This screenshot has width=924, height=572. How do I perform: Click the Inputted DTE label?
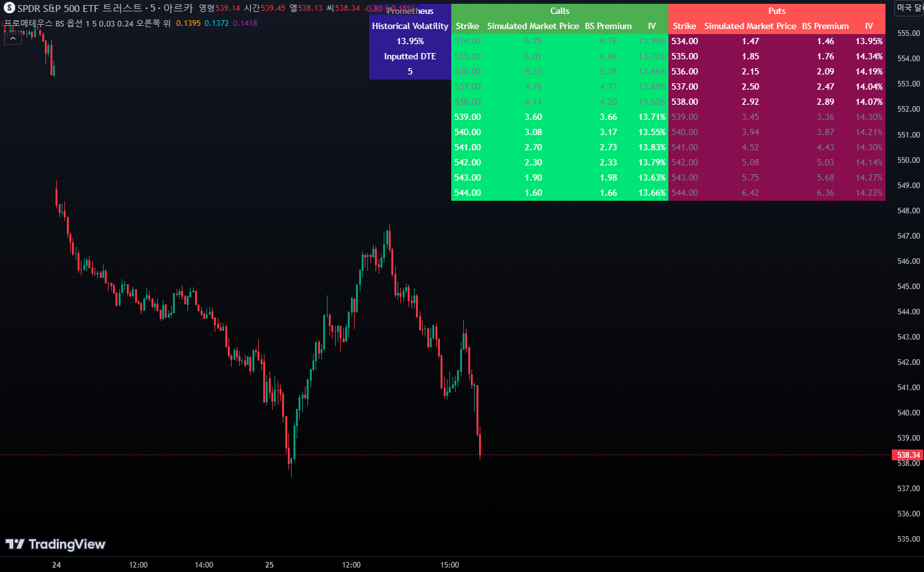pyautogui.click(x=410, y=56)
